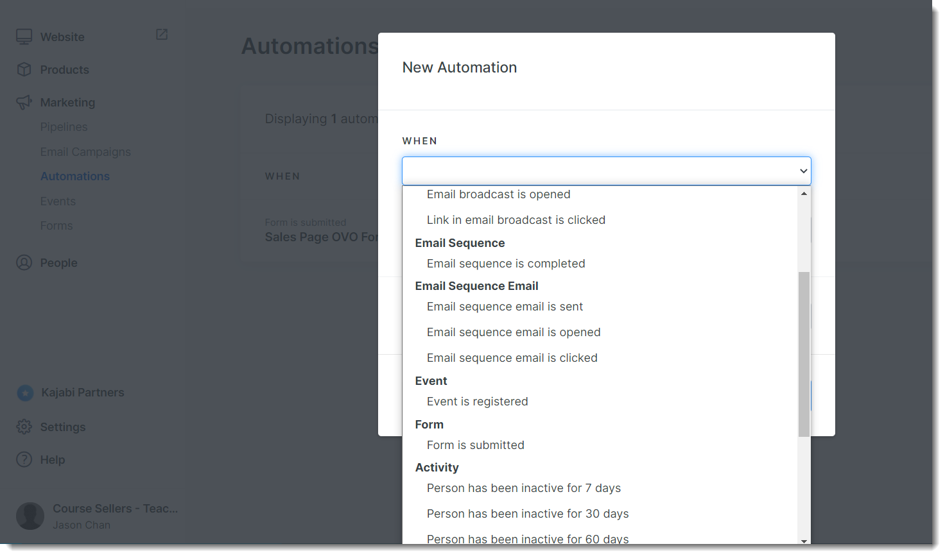Navigate to Events in sidebar
Image resolution: width=945 pixels, height=560 pixels.
(58, 201)
